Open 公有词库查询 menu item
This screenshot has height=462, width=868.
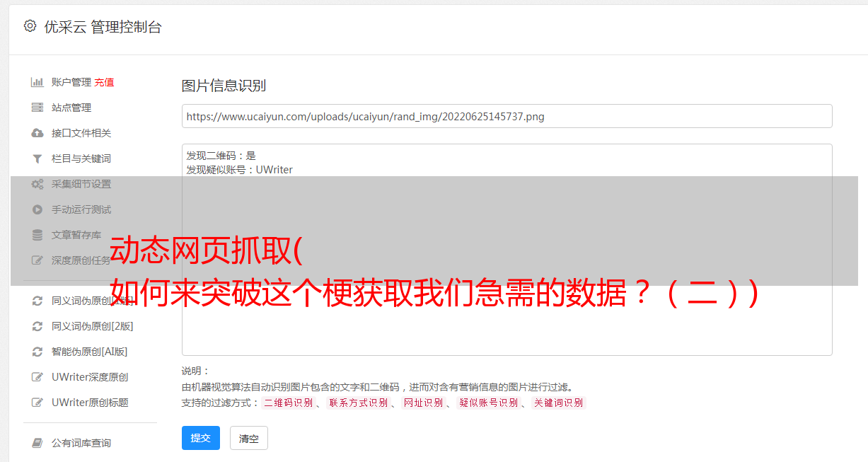[81, 443]
